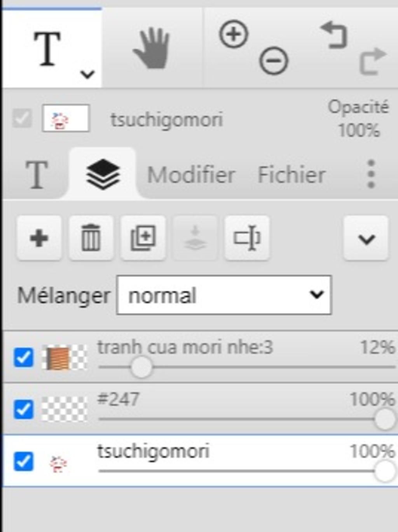Image resolution: width=398 pixels, height=532 pixels.
Task: Hide the tsuchigomori layer in list
Action: pyautogui.click(x=23, y=462)
